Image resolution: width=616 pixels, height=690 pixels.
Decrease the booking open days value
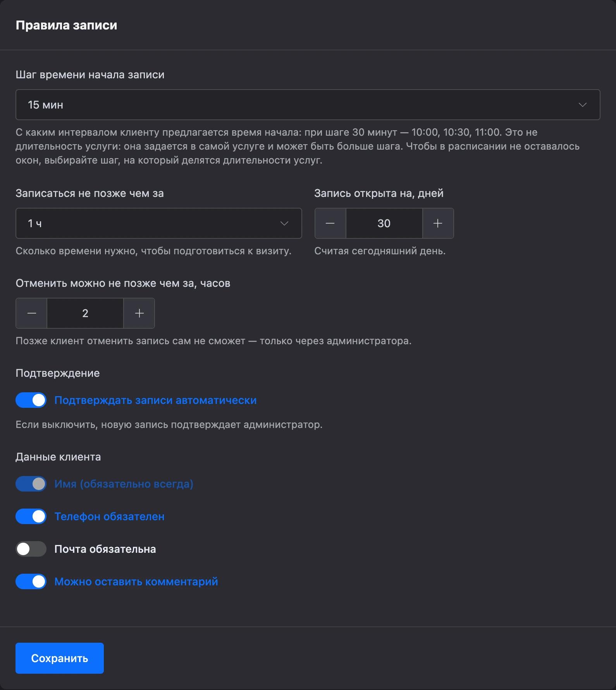tap(330, 223)
